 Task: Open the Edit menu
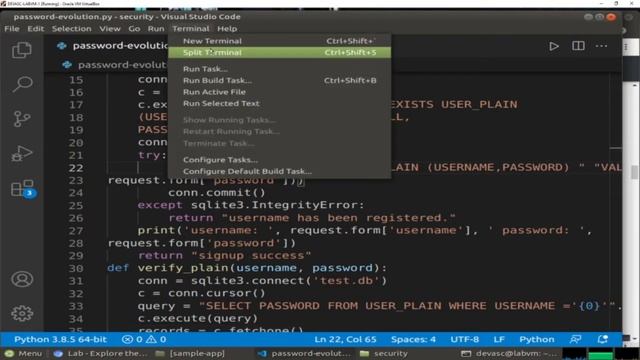coord(36,29)
